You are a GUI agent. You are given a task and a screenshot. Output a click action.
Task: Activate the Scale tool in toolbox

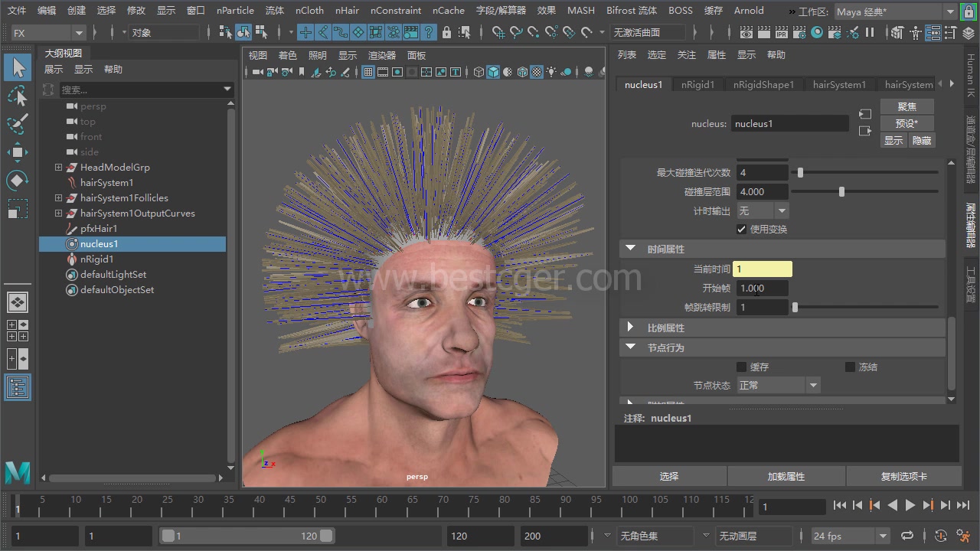(x=17, y=209)
